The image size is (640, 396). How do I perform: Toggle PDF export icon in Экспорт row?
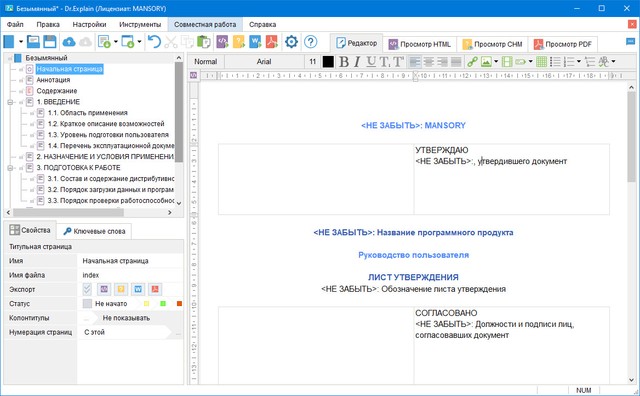tap(155, 289)
